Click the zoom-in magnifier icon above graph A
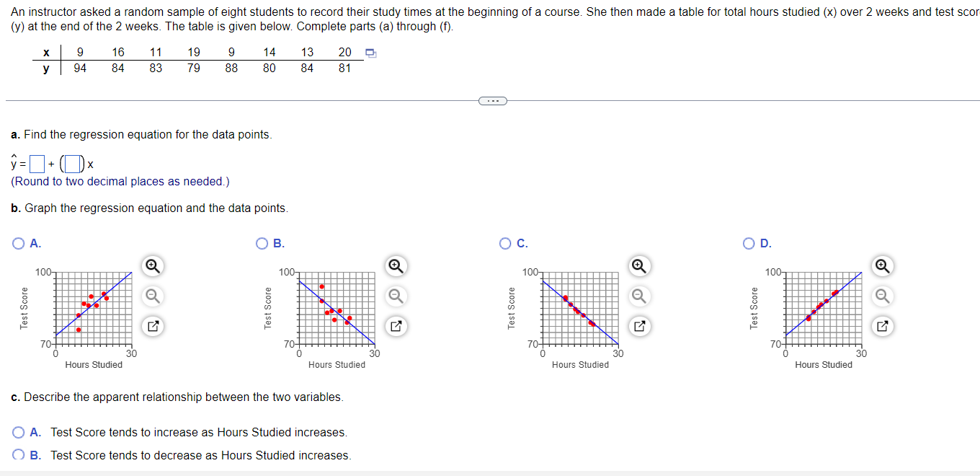980x476 pixels. point(151,265)
